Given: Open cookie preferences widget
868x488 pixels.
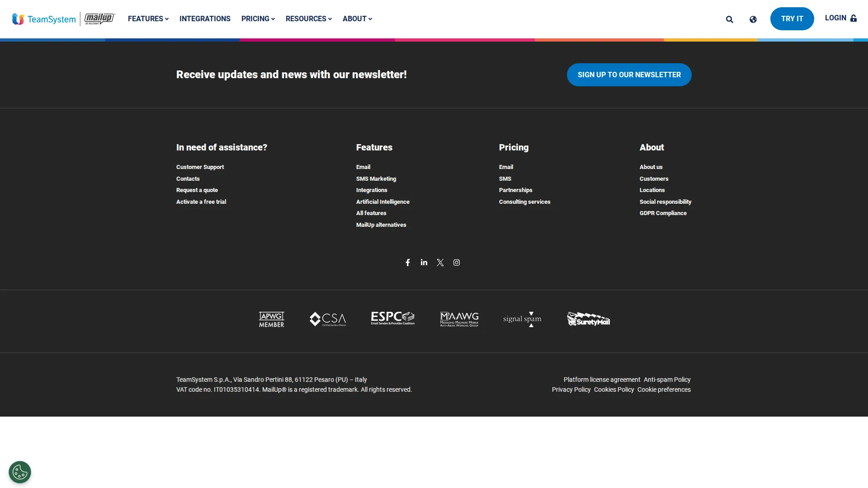Looking at the screenshot, I should [19, 472].
